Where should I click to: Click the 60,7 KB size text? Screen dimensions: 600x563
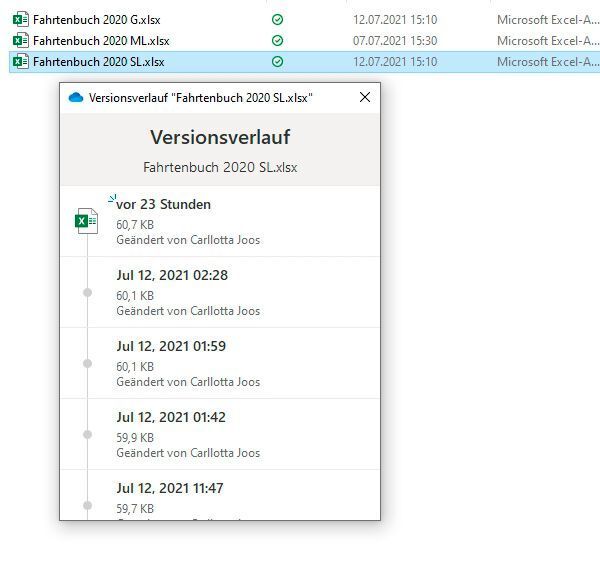click(135, 225)
